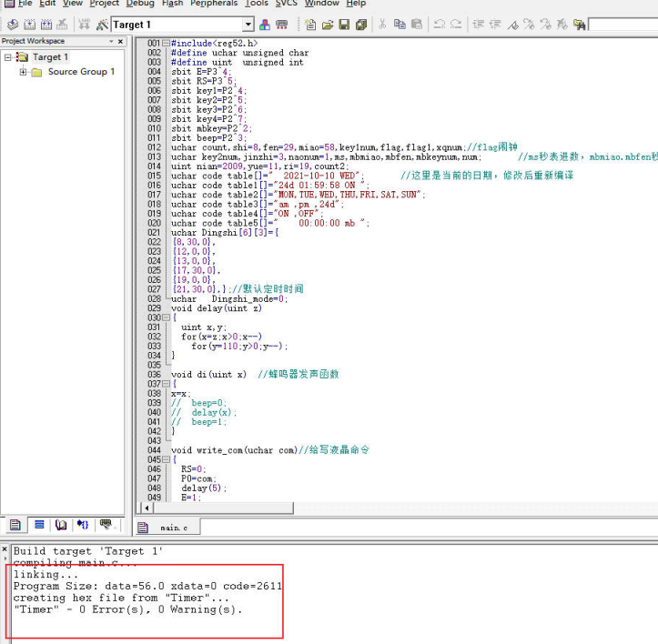The width and height of the screenshot is (658, 644).
Task: Clear all bookmarks toolbar icon
Action: tap(562, 25)
